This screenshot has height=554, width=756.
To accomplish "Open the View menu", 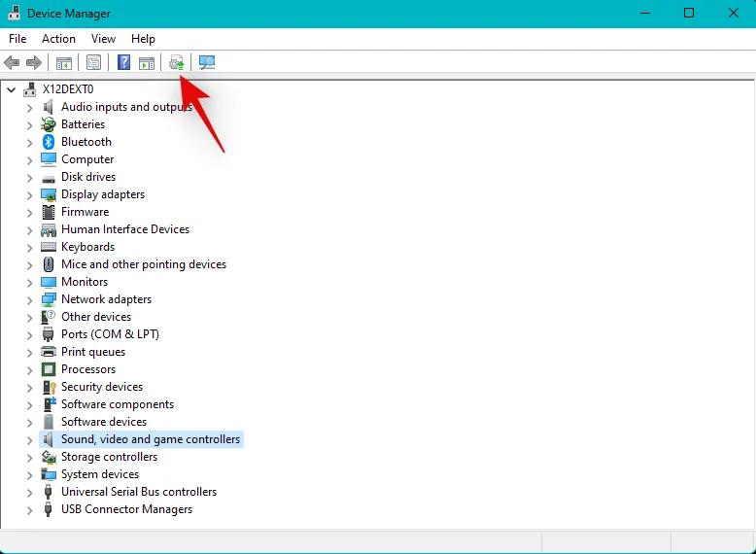I will [x=103, y=39].
